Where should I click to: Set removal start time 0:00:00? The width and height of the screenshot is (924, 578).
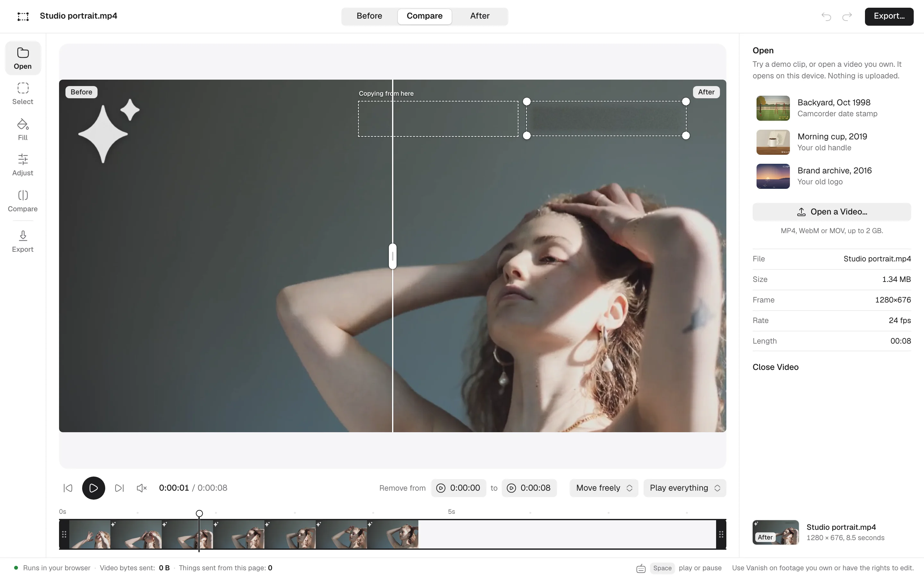(458, 488)
